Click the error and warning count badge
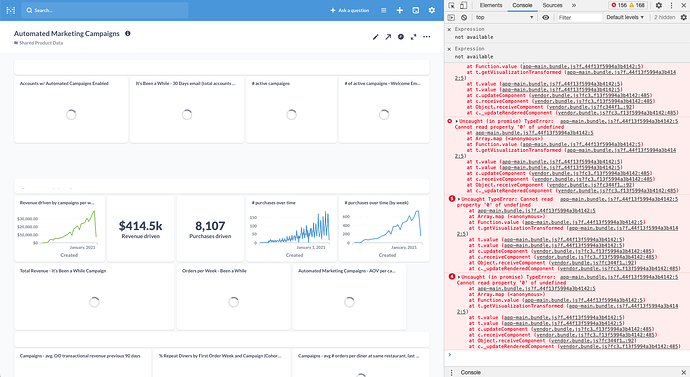The width and height of the screenshot is (690, 377). (x=628, y=5)
